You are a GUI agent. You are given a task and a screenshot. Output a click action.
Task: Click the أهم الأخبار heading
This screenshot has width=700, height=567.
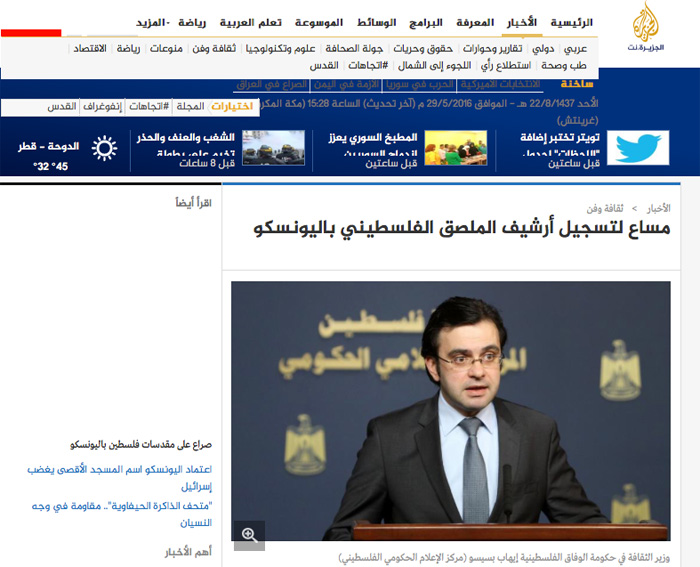pos(188,553)
